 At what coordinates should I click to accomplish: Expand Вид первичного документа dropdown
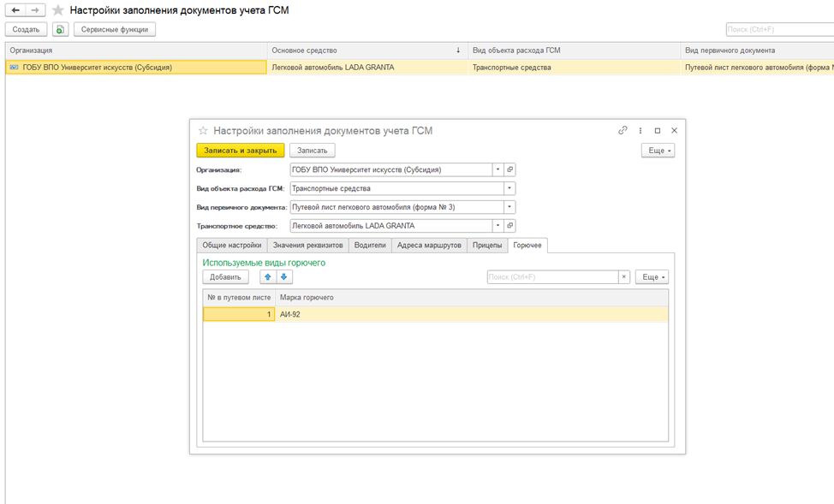pos(509,207)
